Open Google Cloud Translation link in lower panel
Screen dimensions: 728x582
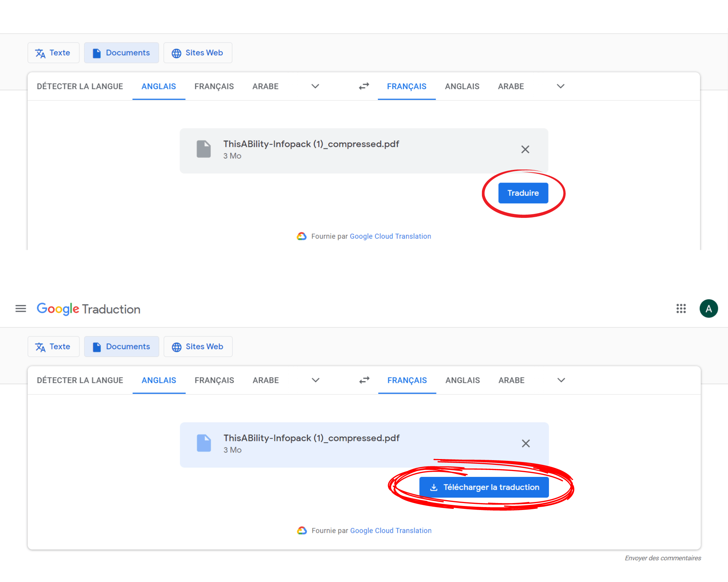(x=391, y=531)
